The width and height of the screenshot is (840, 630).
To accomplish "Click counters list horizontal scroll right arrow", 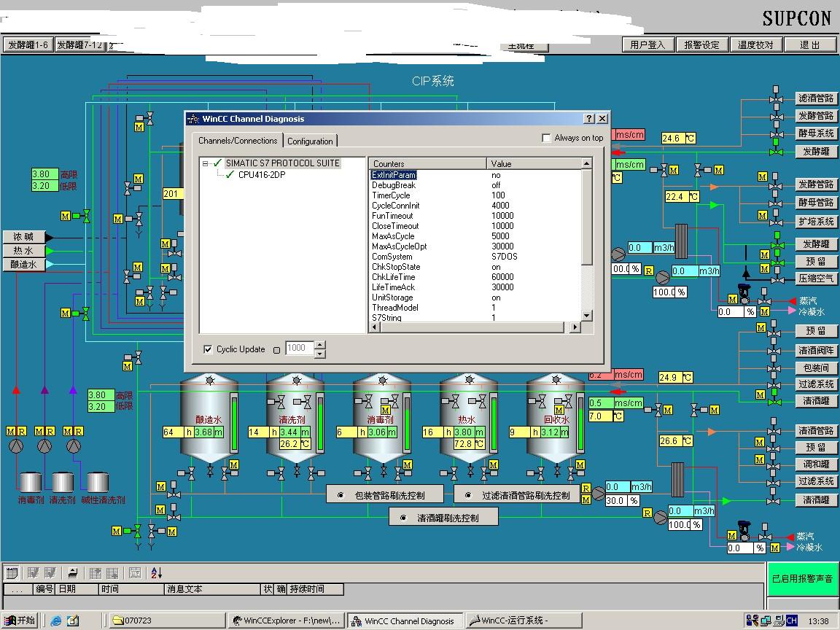I will pos(575,327).
